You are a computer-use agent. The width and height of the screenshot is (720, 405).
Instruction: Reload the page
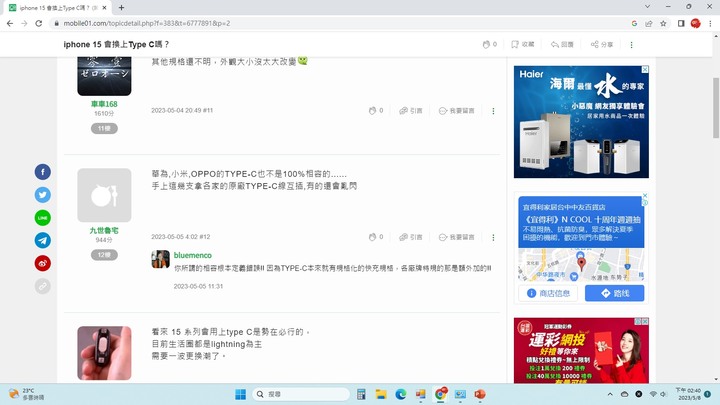(x=39, y=23)
